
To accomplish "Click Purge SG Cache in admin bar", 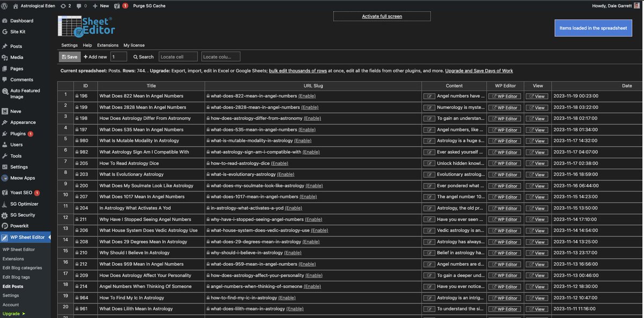I will (x=149, y=5).
